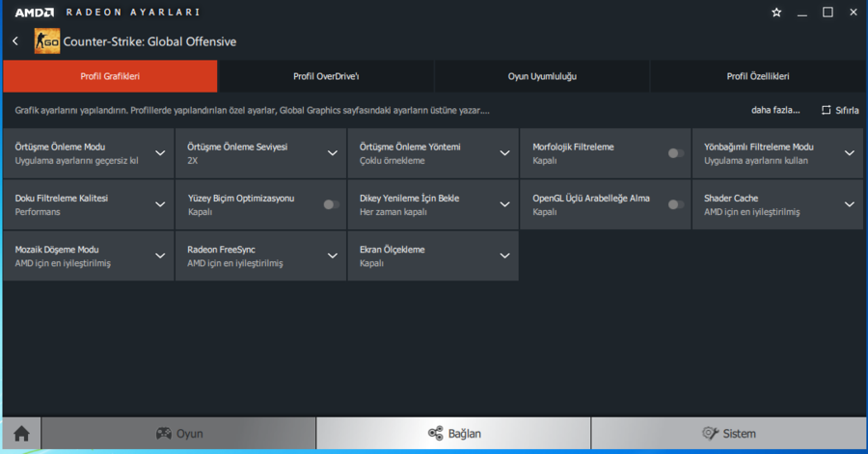
Task: Toggle Morfolojik Filtreleme switch
Action: coord(675,153)
